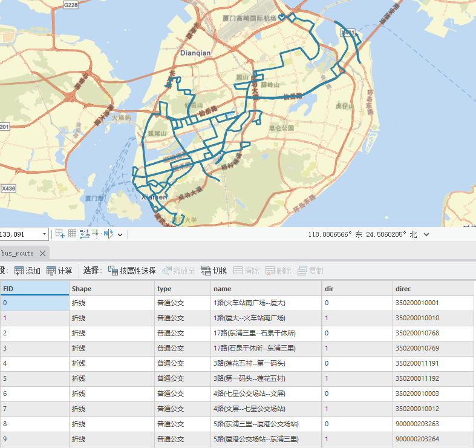
Task: Select the FID column header
Action: coord(34,288)
